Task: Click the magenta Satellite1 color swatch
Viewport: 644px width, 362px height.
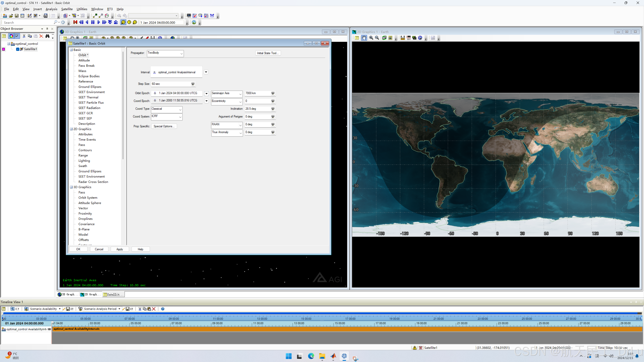Action: pos(4,49)
